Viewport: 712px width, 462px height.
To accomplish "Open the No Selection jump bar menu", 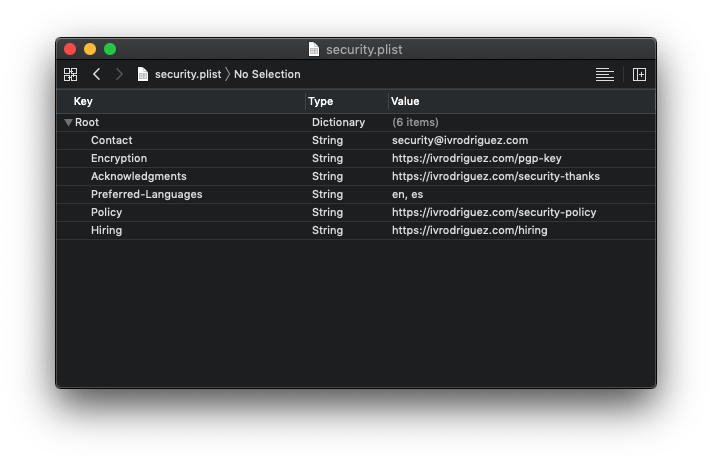I will tap(267, 74).
